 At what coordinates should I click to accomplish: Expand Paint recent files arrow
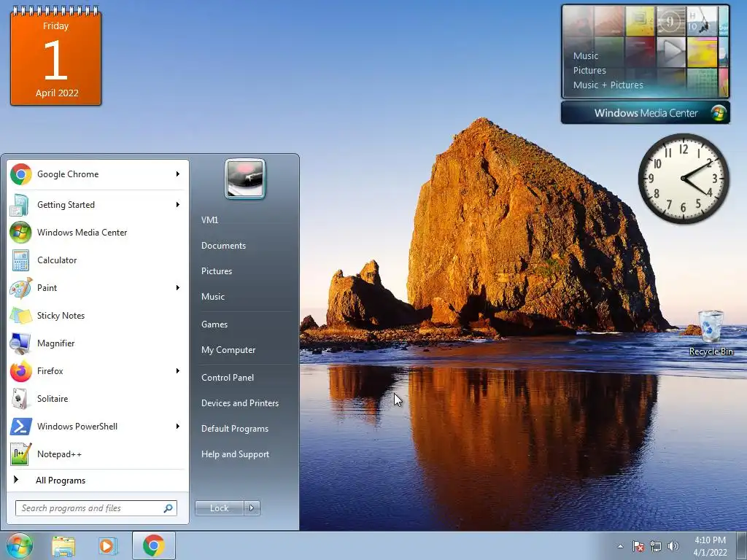tap(178, 287)
